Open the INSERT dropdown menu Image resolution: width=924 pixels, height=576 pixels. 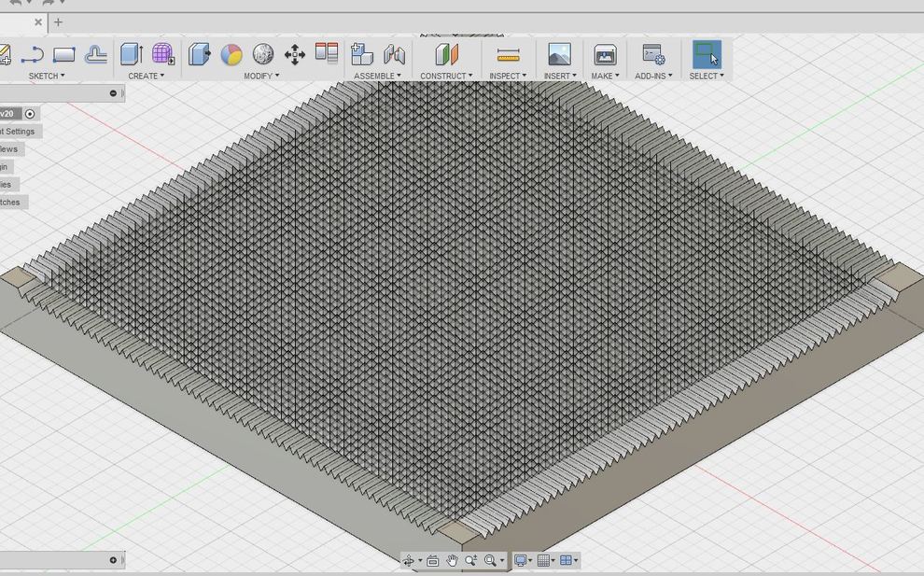coord(560,76)
